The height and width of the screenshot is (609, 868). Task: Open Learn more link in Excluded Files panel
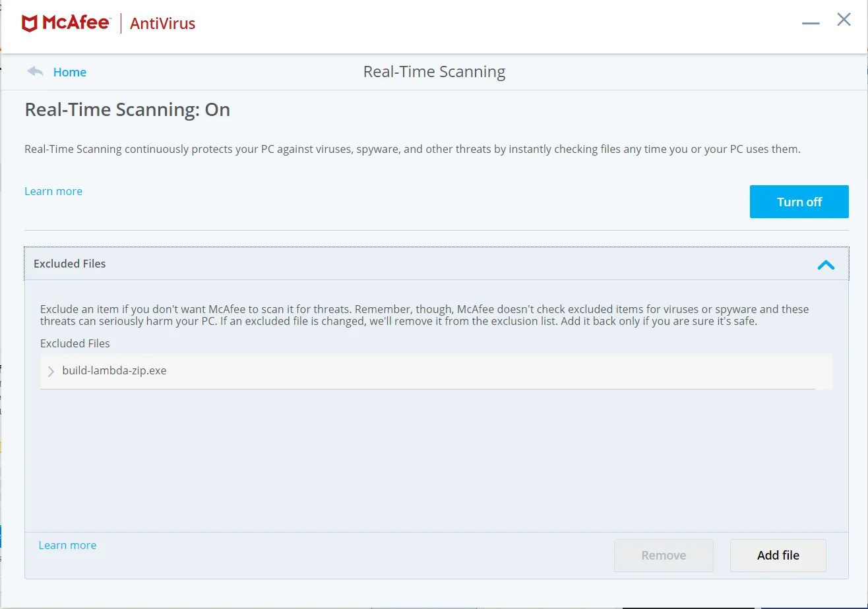tap(67, 545)
